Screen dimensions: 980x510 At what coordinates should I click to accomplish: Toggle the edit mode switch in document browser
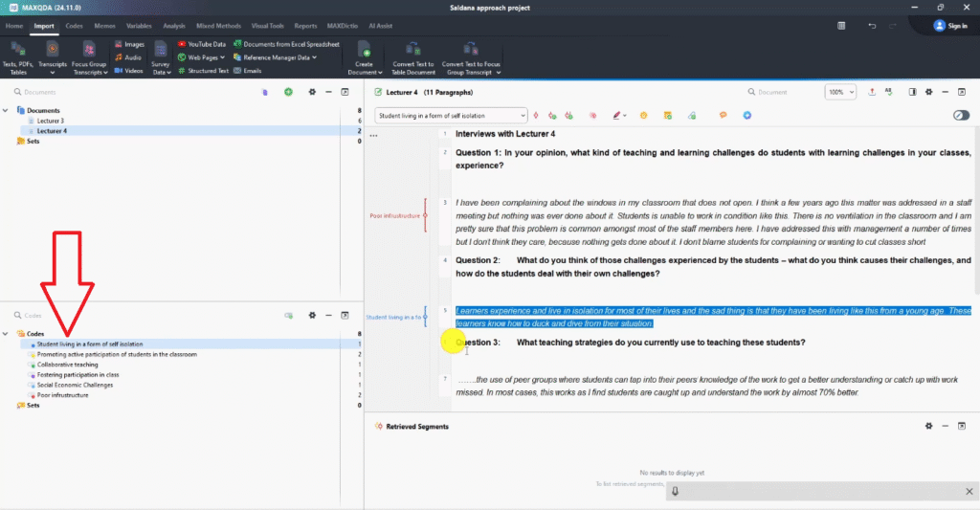pos(962,116)
